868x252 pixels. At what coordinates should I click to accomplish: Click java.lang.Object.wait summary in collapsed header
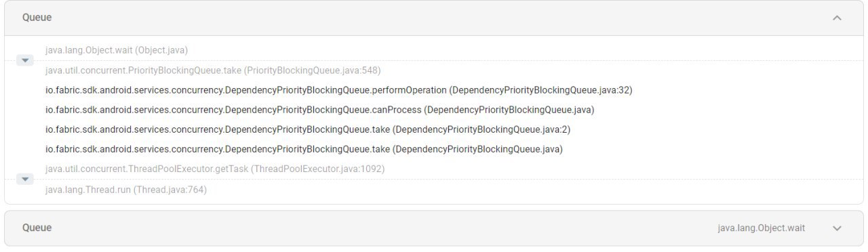tap(762, 228)
